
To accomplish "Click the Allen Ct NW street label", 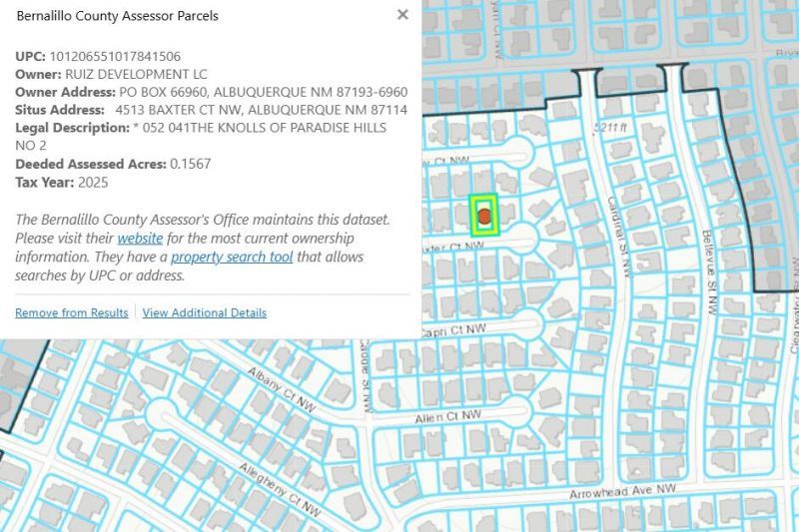I will (x=448, y=414).
